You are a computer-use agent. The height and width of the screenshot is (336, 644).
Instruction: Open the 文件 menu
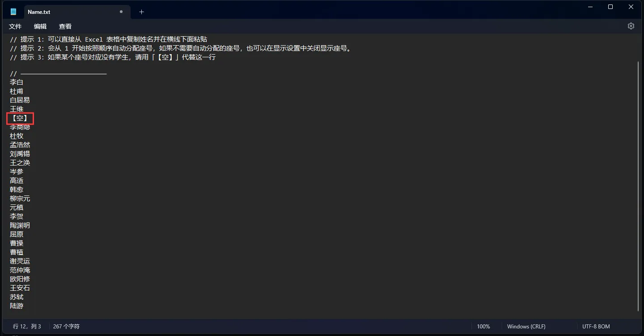15,26
